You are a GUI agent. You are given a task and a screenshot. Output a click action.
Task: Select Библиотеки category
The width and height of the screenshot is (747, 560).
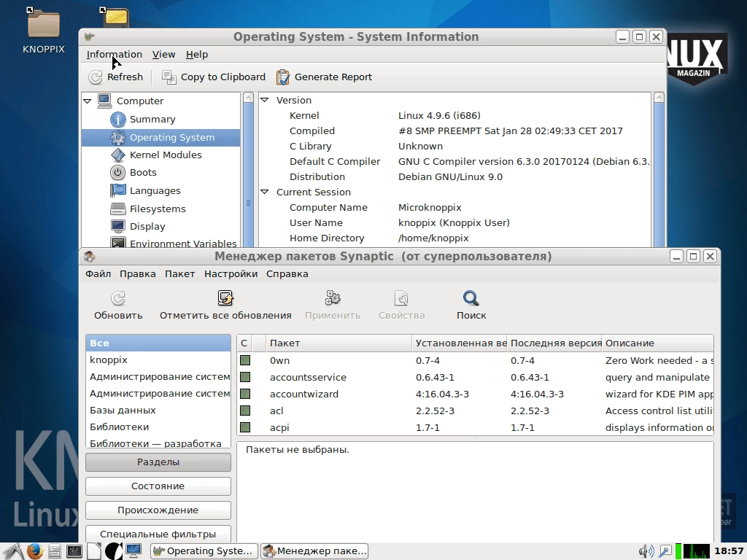(x=158, y=427)
